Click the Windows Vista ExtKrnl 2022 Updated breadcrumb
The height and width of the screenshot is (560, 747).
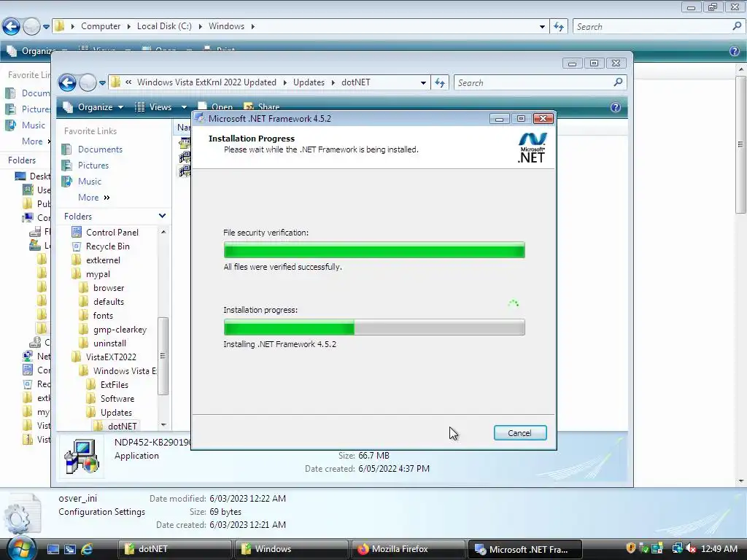206,82
